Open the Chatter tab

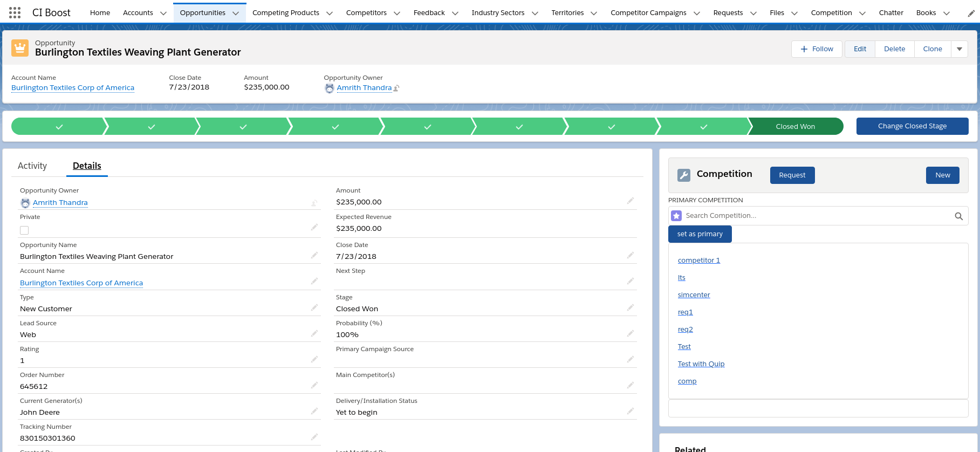point(891,13)
